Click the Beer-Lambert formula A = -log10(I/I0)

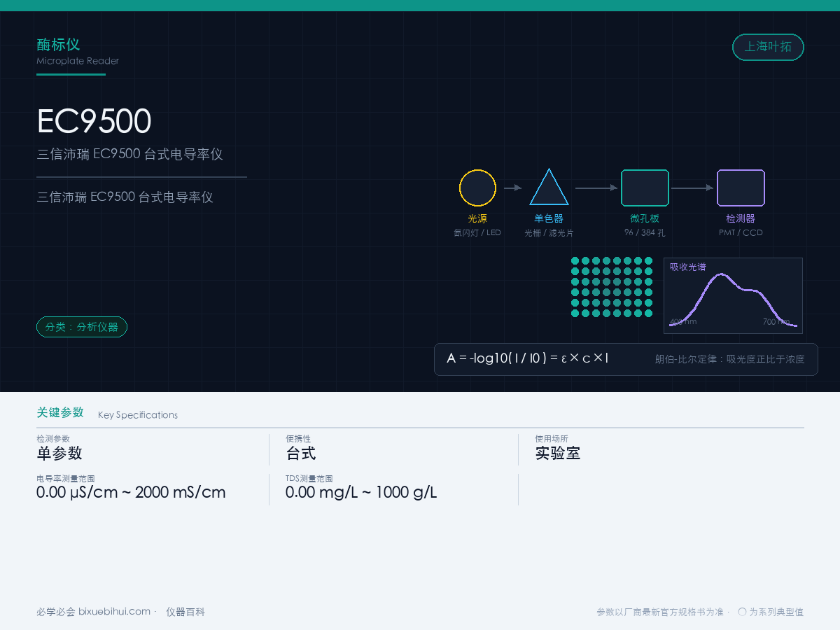point(528,358)
